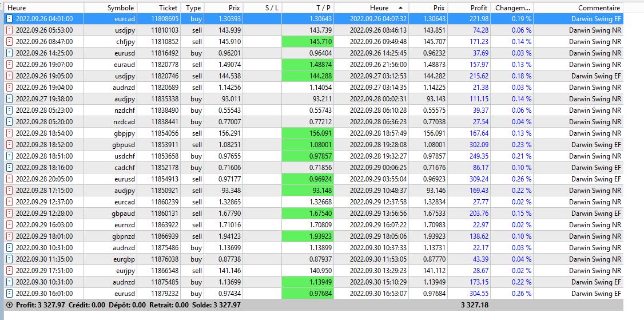
Task: Click the green T/P cell 1.48874
Action: pyautogui.click(x=308, y=65)
